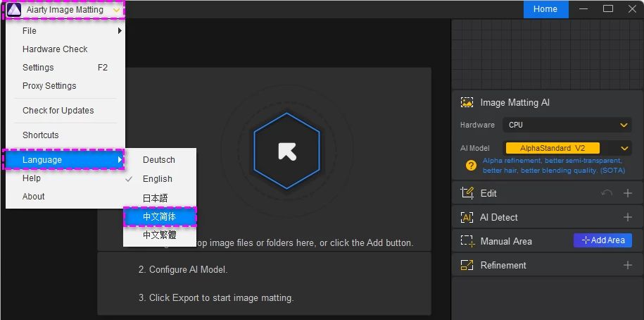The height and width of the screenshot is (320, 644).
Task: Open the Shortcuts menu item
Action: (65, 135)
